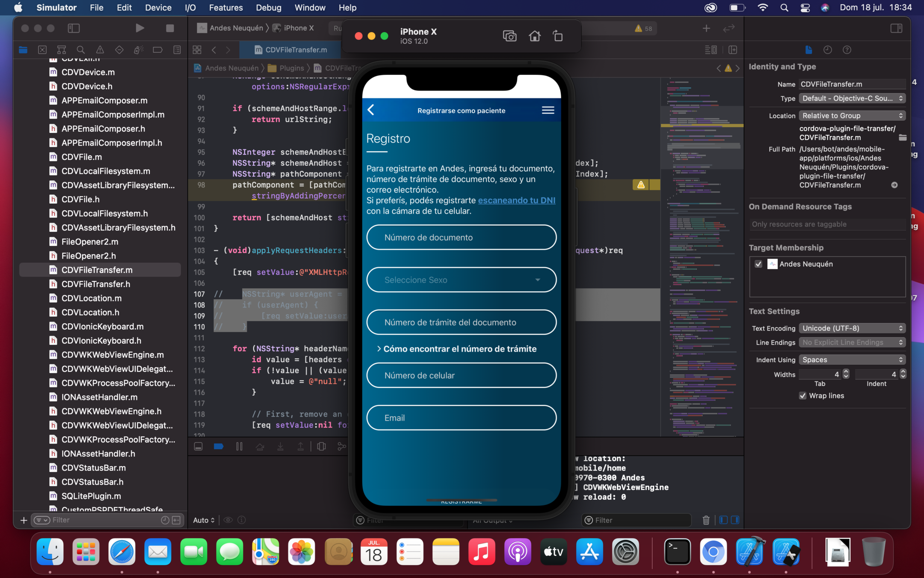Open the Text Encoding dropdown

point(852,328)
